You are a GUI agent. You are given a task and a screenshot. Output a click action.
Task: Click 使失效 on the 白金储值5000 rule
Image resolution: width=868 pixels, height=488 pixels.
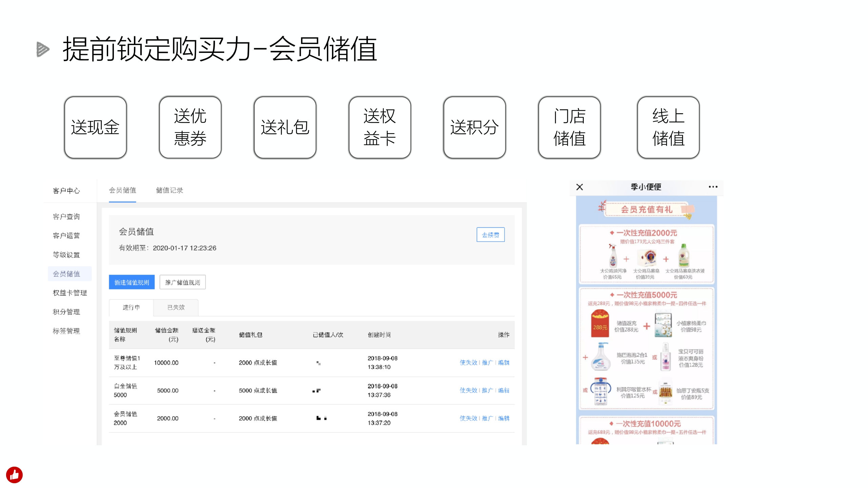tap(469, 390)
